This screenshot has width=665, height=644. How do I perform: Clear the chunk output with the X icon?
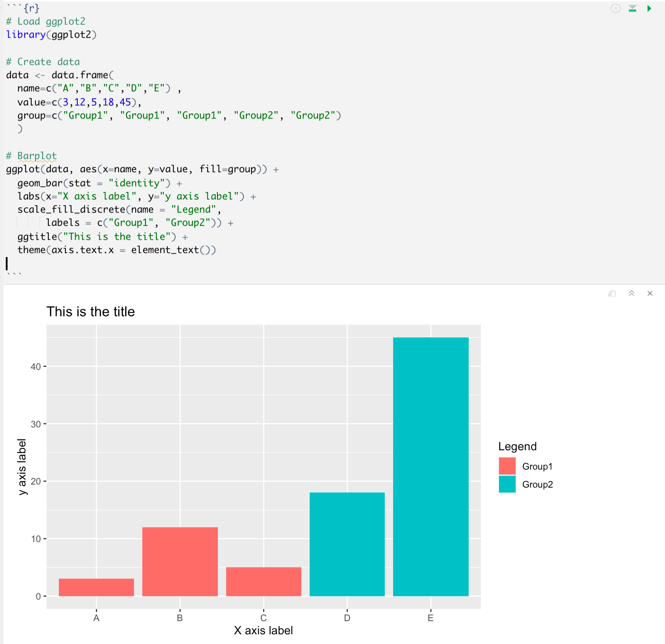[x=650, y=293]
